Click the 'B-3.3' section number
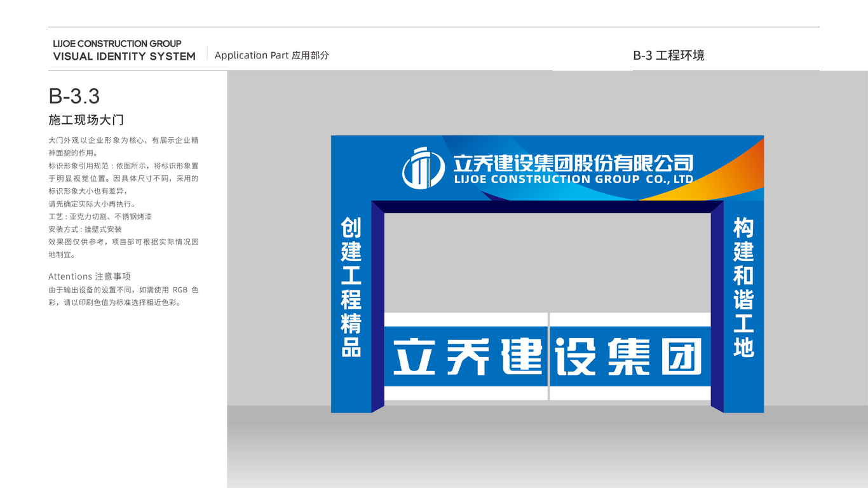 74,96
